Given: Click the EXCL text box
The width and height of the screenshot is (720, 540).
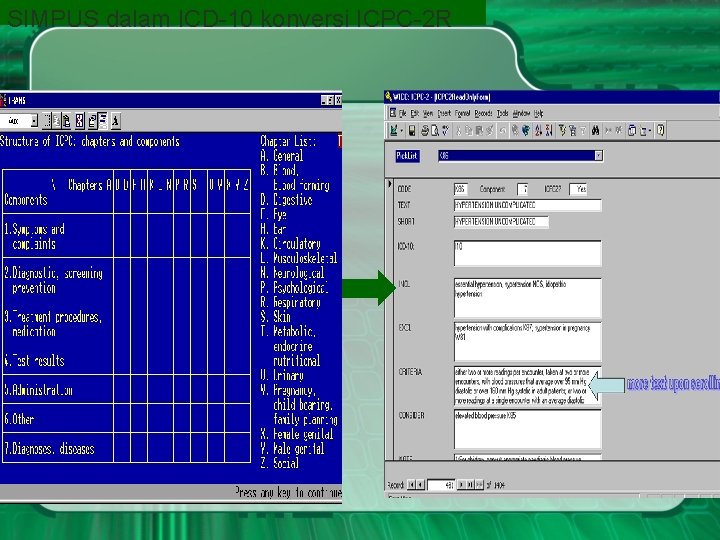Looking at the screenshot, I should 528,341.
